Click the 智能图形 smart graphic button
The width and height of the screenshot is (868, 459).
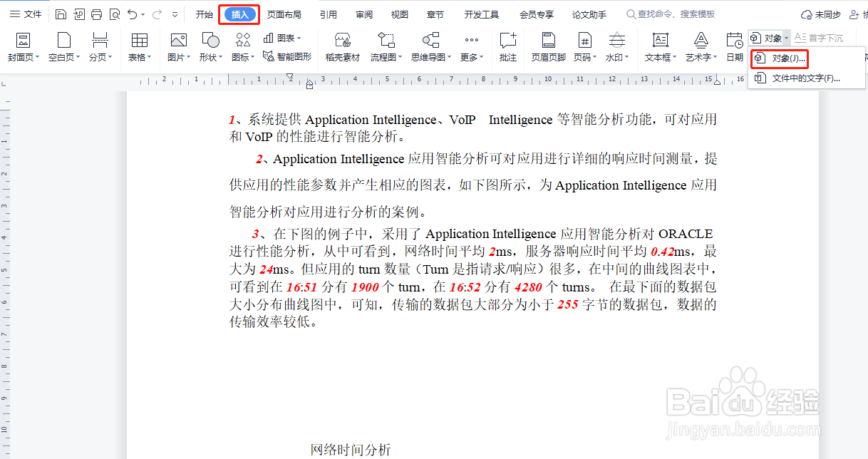click(287, 56)
